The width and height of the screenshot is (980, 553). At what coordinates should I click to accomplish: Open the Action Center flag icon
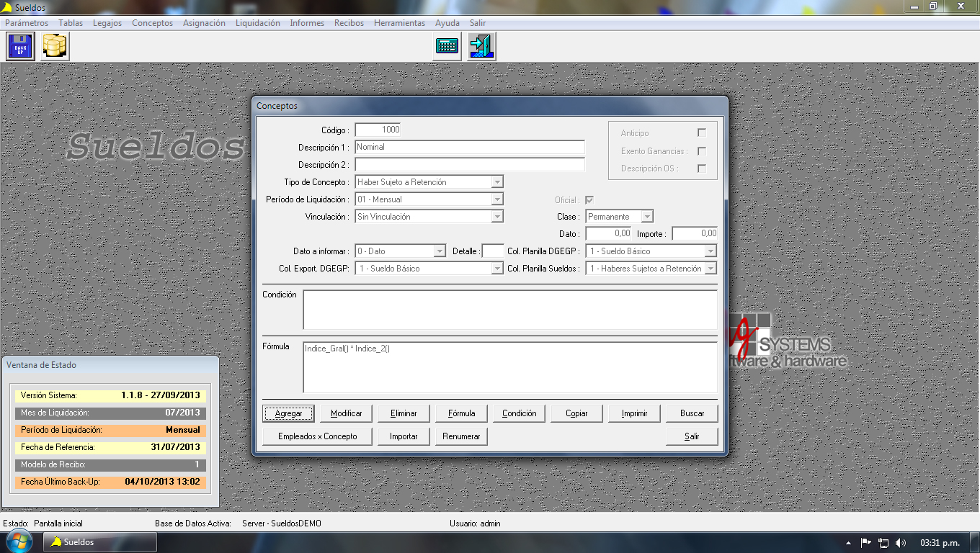tap(866, 542)
